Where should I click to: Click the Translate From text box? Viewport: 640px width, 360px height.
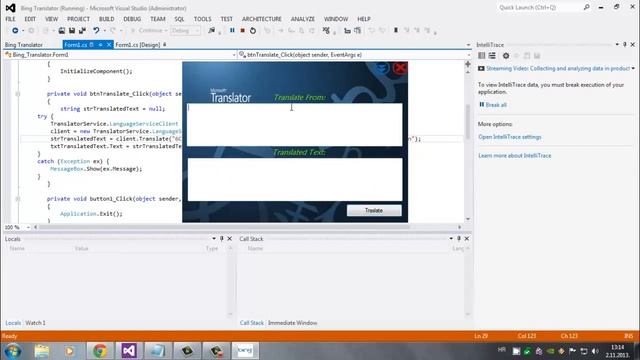[x=295, y=124]
